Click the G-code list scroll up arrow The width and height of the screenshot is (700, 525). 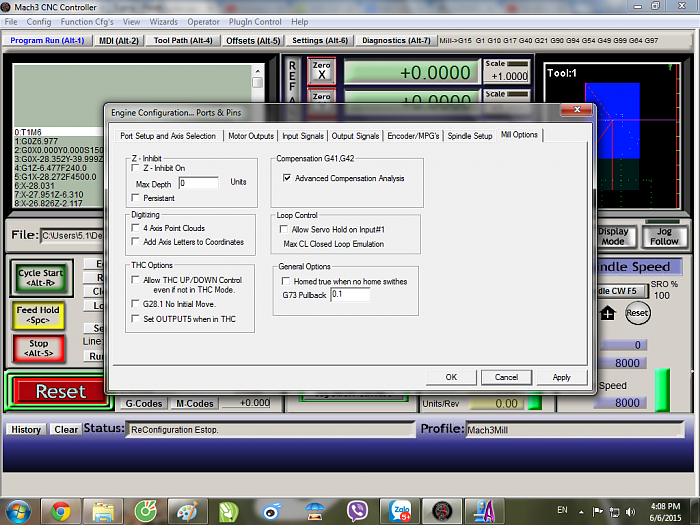click(x=258, y=71)
